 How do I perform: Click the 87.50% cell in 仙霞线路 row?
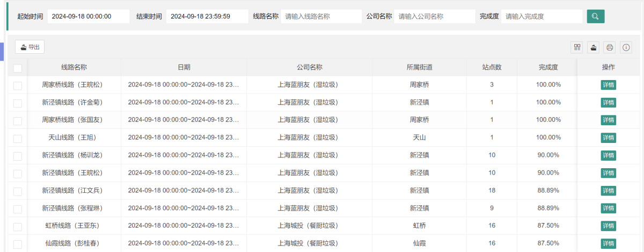point(548,244)
